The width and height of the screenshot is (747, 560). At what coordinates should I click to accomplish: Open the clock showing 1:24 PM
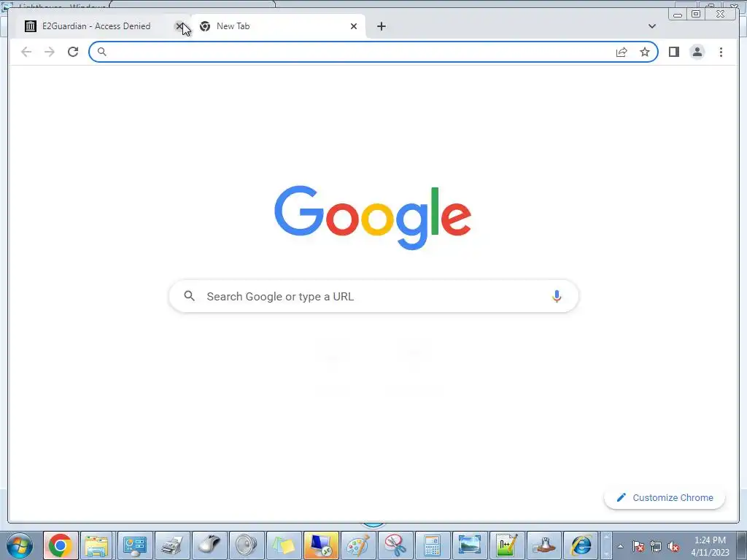click(710, 546)
